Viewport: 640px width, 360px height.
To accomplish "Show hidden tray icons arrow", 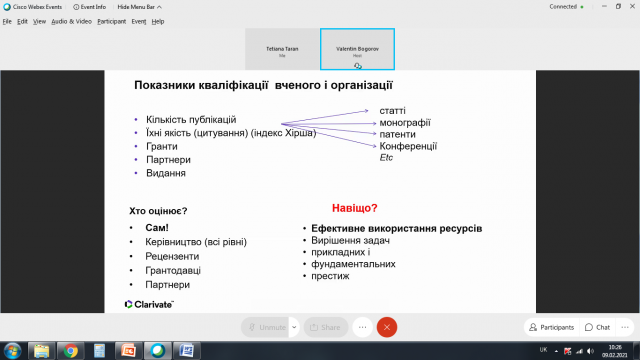I will [556, 351].
